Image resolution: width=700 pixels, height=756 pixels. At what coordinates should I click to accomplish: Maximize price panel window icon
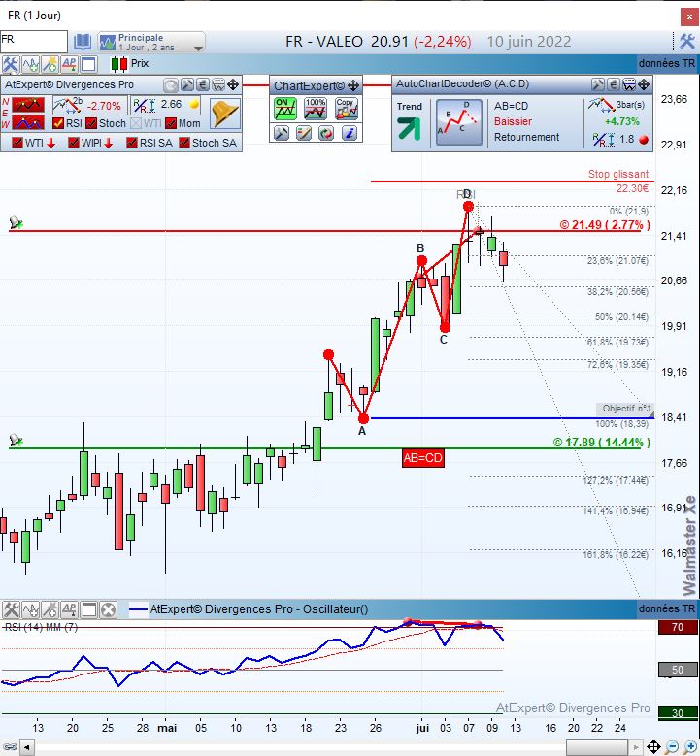pyautogui.click(x=88, y=64)
